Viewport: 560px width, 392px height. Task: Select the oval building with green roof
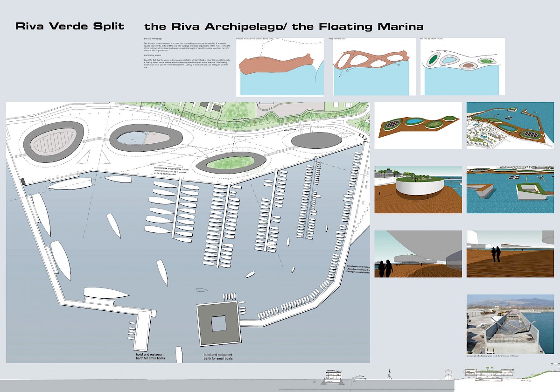point(230,162)
